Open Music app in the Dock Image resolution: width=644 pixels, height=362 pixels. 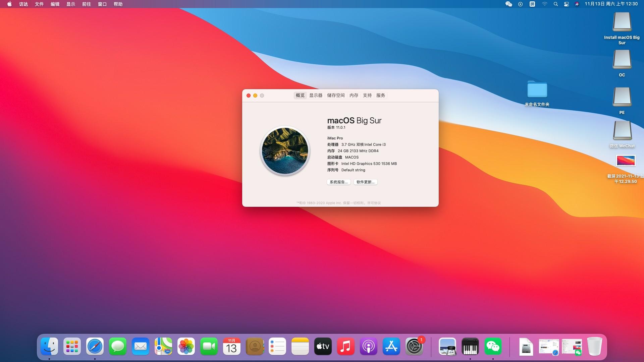pyautogui.click(x=346, y=346)
